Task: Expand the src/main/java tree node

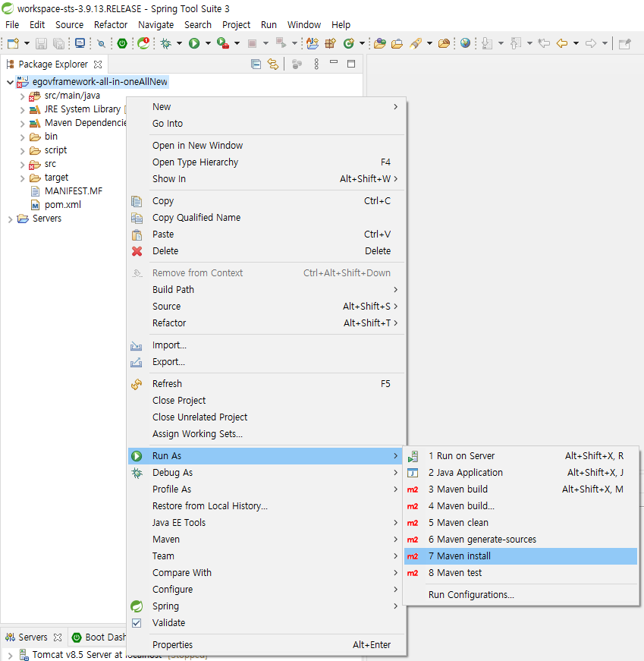Action: coord(22,96)
